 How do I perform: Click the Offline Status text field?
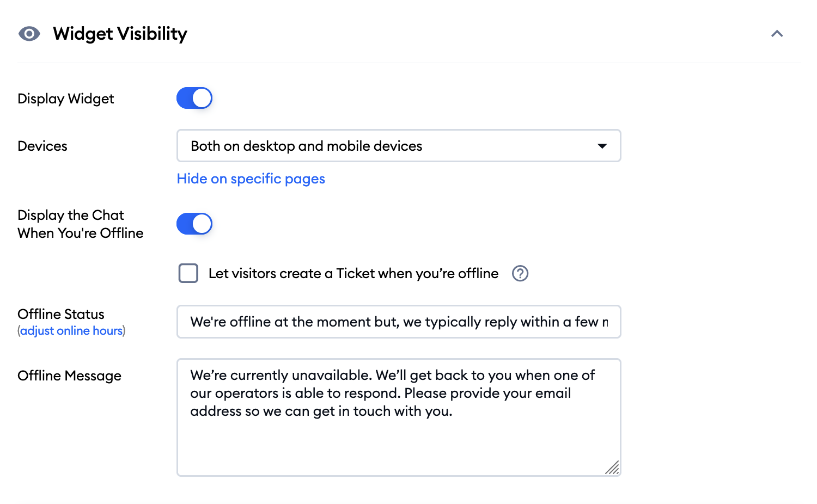[x=399, y=322]
